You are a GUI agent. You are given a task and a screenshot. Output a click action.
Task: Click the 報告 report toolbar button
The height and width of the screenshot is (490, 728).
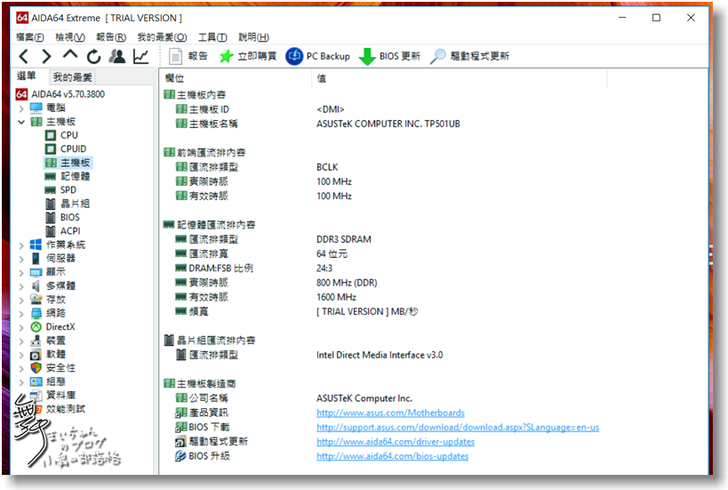tap(188, 56)
